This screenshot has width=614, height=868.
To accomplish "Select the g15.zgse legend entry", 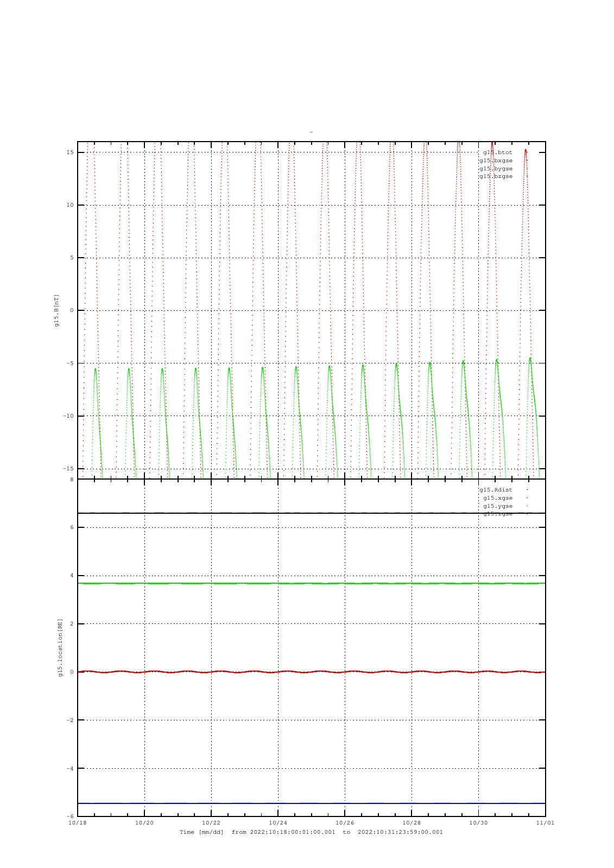I will [x=498, y=514].
